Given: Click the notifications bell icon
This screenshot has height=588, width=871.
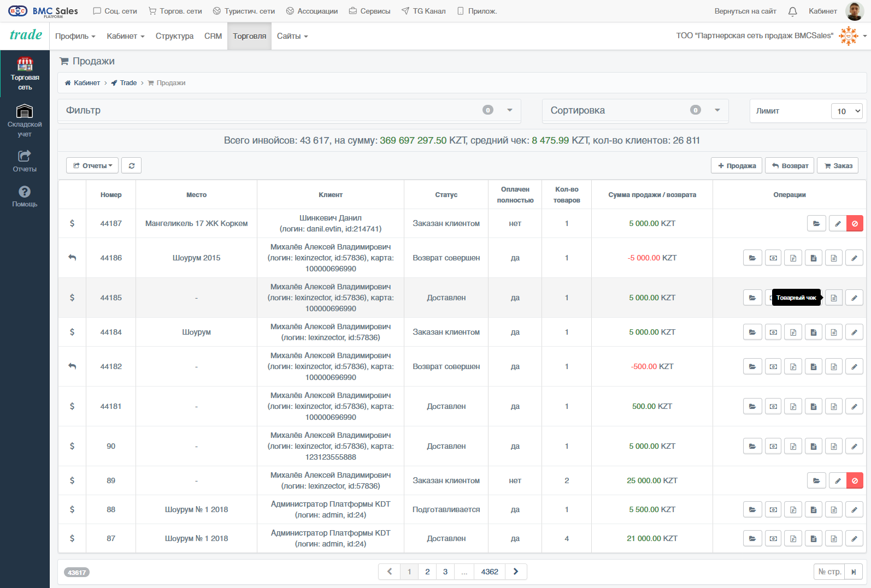Looking at the screenshot, I should tap(792, 11).
